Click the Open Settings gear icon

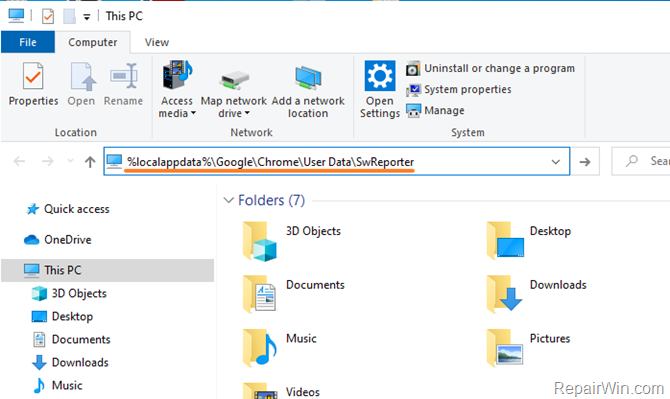[380, 76]
